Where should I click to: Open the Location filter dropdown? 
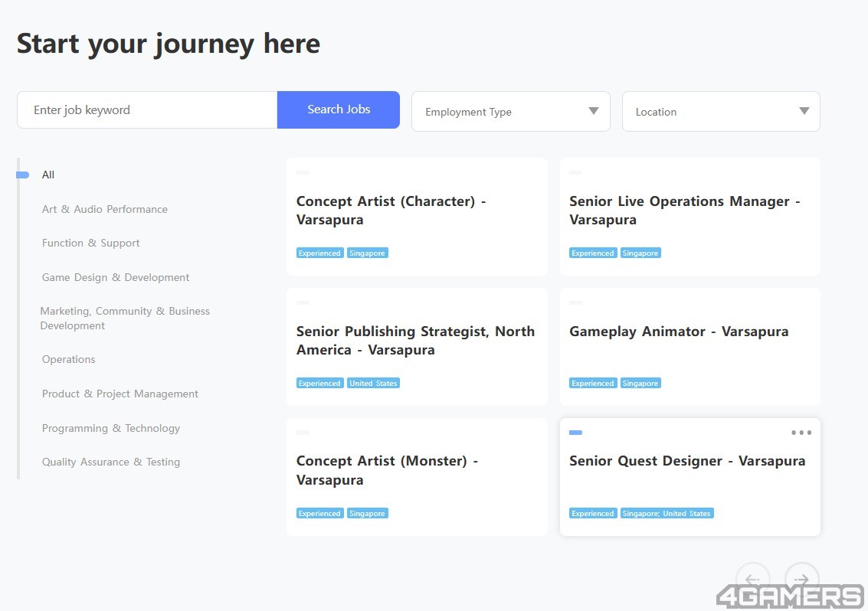click(720, 112)
